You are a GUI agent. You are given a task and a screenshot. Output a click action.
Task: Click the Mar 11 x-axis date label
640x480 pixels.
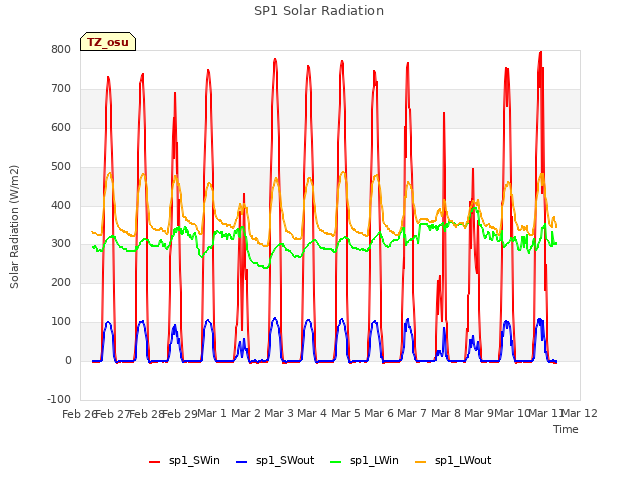pyautogui.click(x=546, y=413)
